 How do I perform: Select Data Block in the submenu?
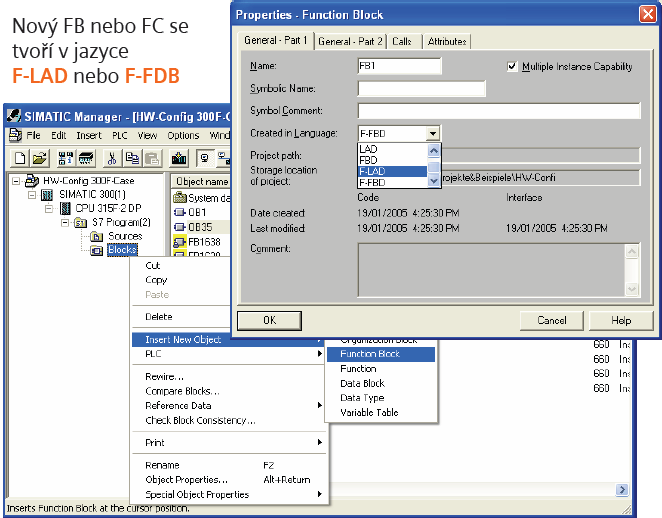tap(381, 383)
